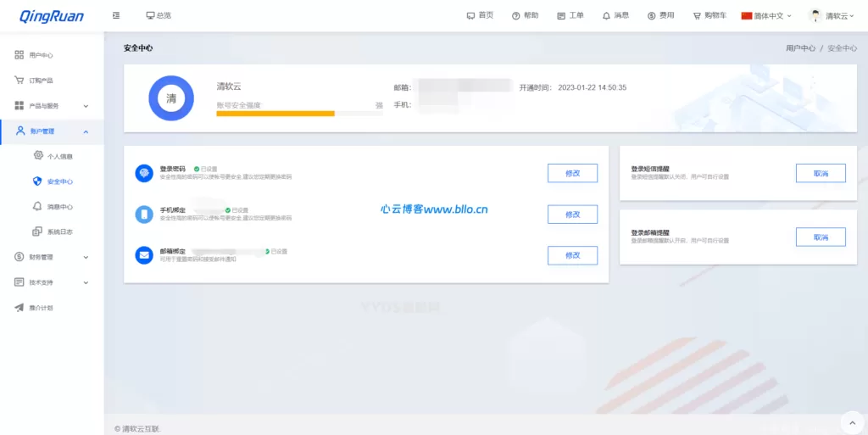Click the QingRuan logo

coord(52,16)
